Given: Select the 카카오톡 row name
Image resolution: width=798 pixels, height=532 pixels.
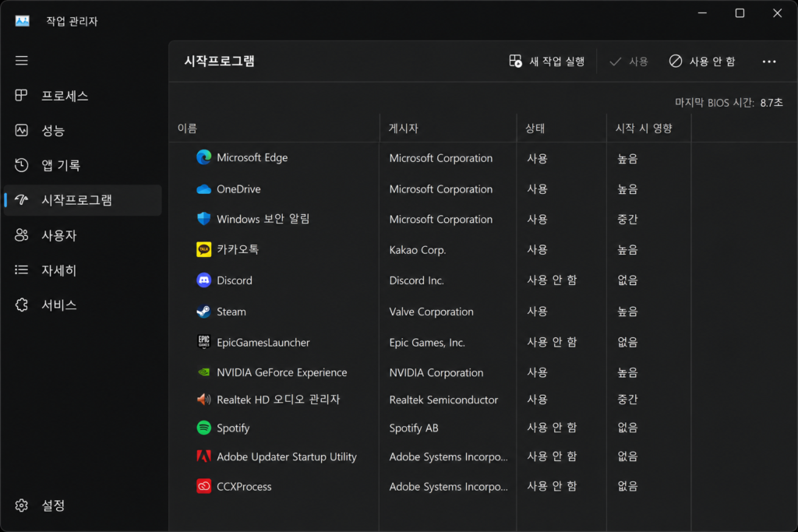Looking at the screenshot, I should coord(238,250).
